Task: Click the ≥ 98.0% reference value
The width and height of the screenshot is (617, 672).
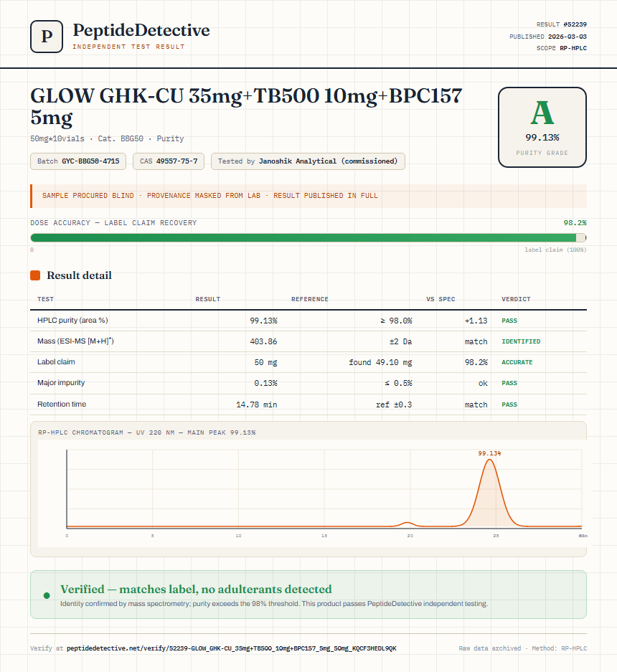Action: click(396, 321)
